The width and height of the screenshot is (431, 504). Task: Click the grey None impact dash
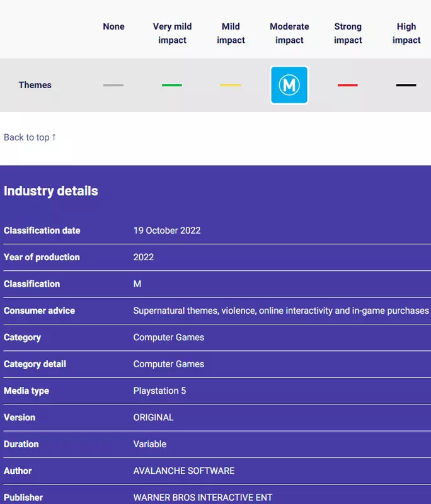[113, 85]
